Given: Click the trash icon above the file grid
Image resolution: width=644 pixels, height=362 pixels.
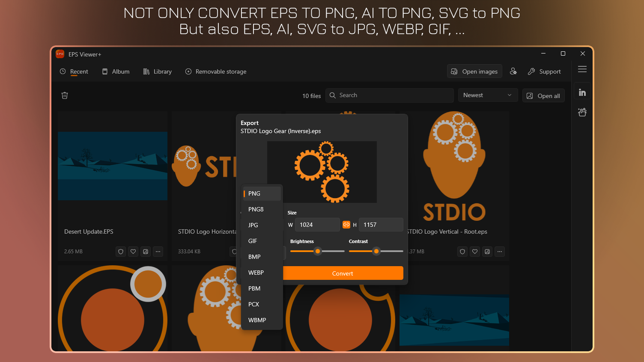Looking at the screenshot, I should pyautogui.click(x=65, y=95).
